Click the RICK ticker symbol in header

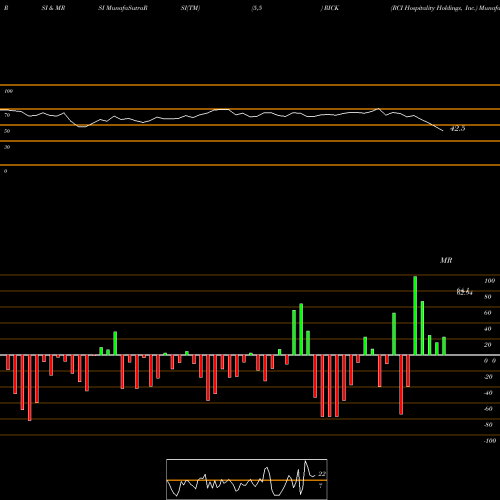pos(331,8)
